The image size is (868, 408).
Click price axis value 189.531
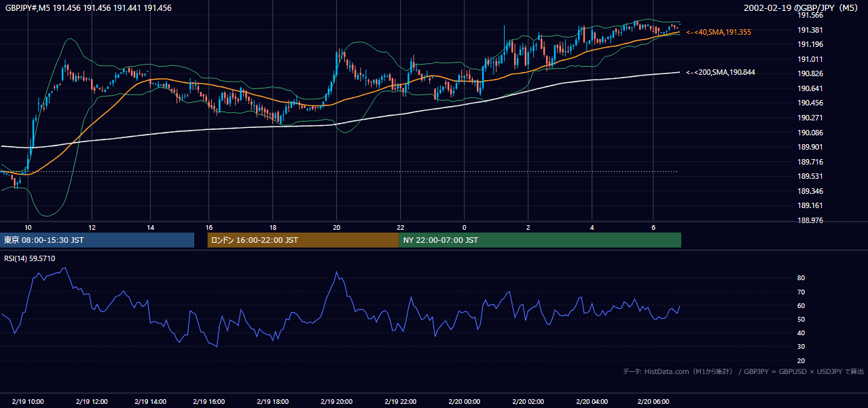point(810,177)
